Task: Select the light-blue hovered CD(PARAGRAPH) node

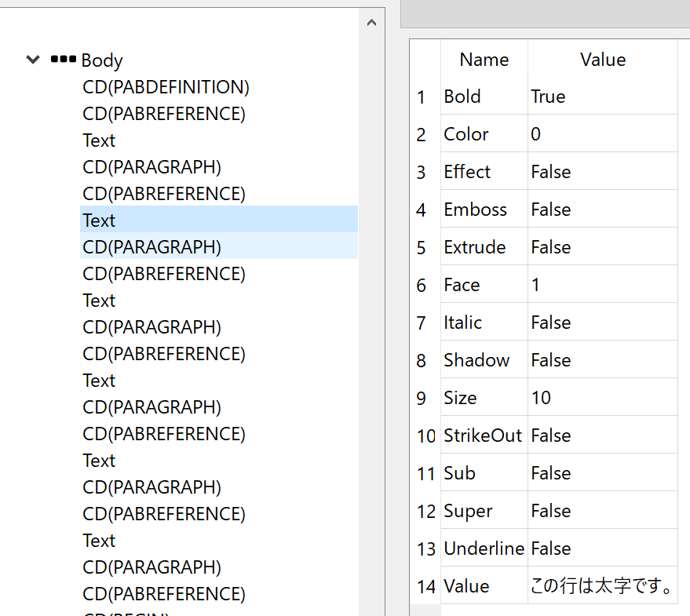Action: click(219, 247)
